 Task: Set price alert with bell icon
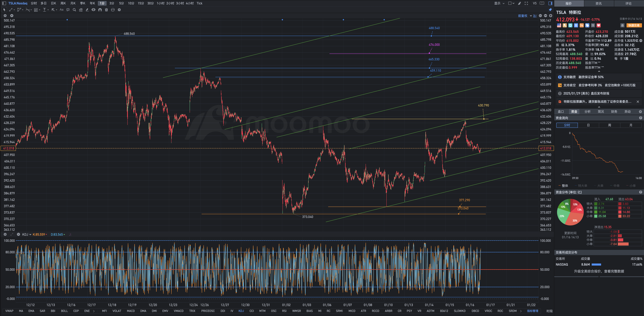tap(622, 25)
